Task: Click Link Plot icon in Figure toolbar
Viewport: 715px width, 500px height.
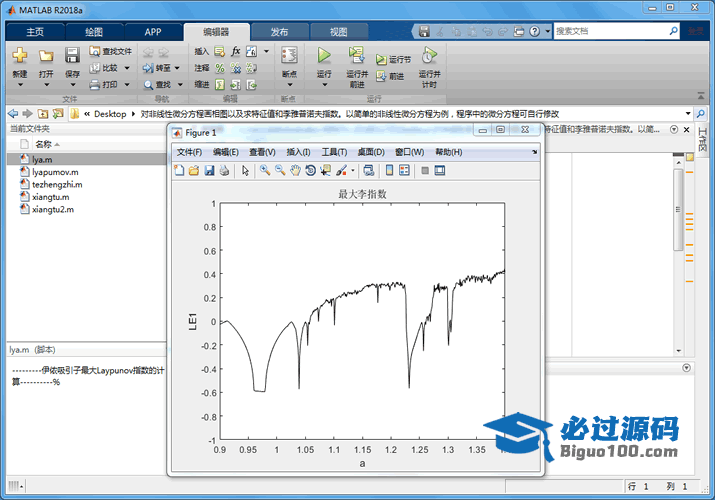Action: click(368, 170)
